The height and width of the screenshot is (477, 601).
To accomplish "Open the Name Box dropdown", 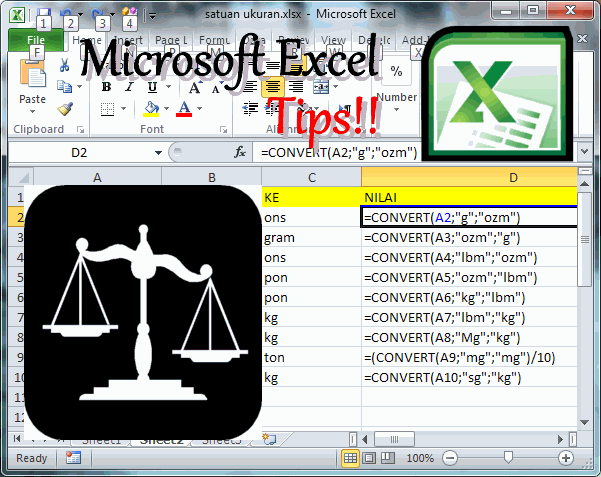I will click(x=158, y=153).
